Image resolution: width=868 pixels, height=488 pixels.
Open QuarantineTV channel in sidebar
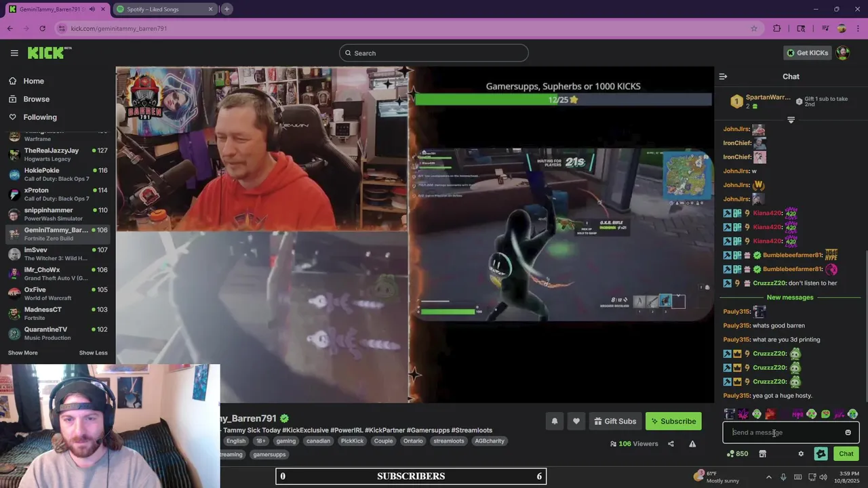[x=58, y=333]
